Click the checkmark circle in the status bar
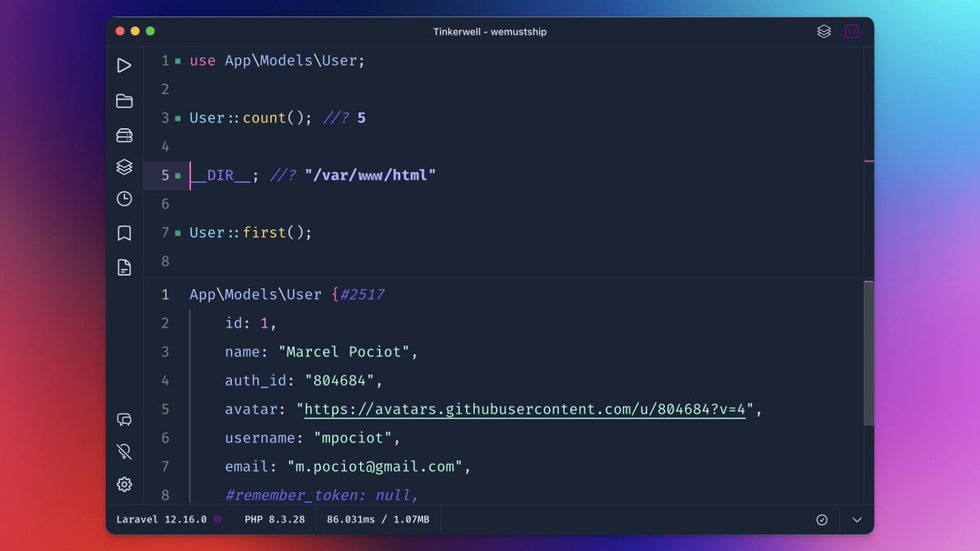The width and height of the screenshot is (980, 551). click(822, 519)
